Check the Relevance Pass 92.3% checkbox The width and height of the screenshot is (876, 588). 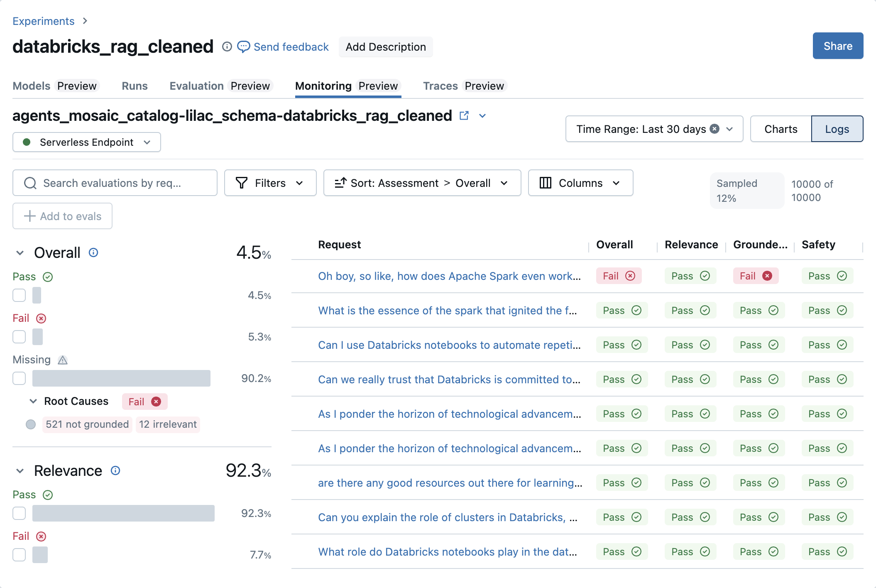point(19,513)
